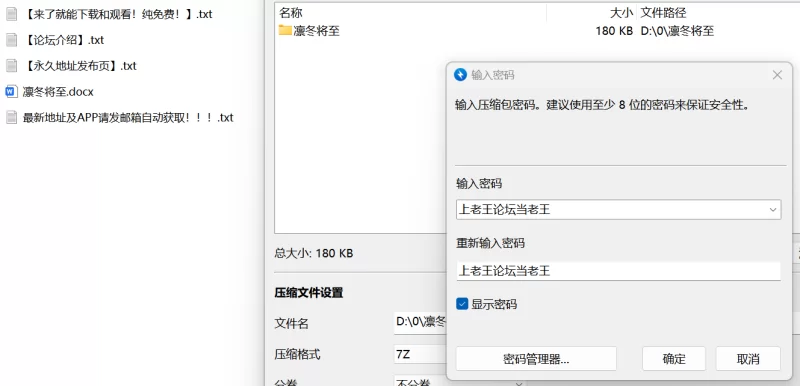Open the 分卷 dropdown
The width and height of the screenshot is (800, 386).
pos(459,382)
